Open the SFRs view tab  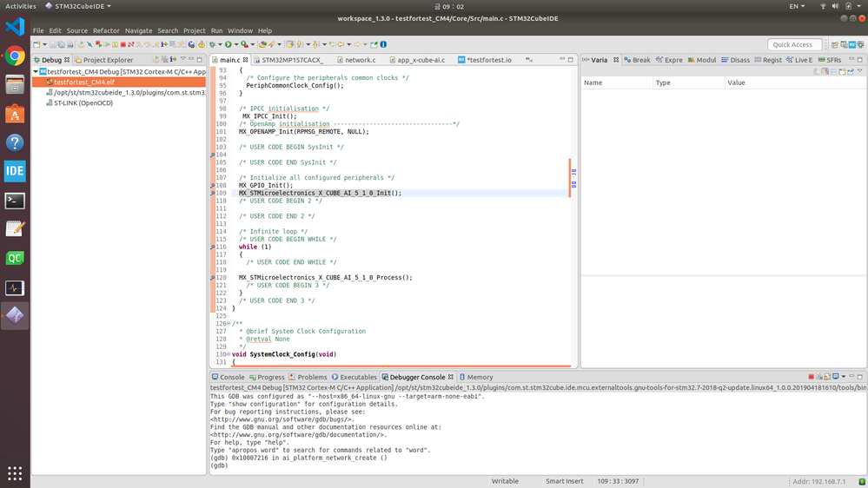(829, 60)
